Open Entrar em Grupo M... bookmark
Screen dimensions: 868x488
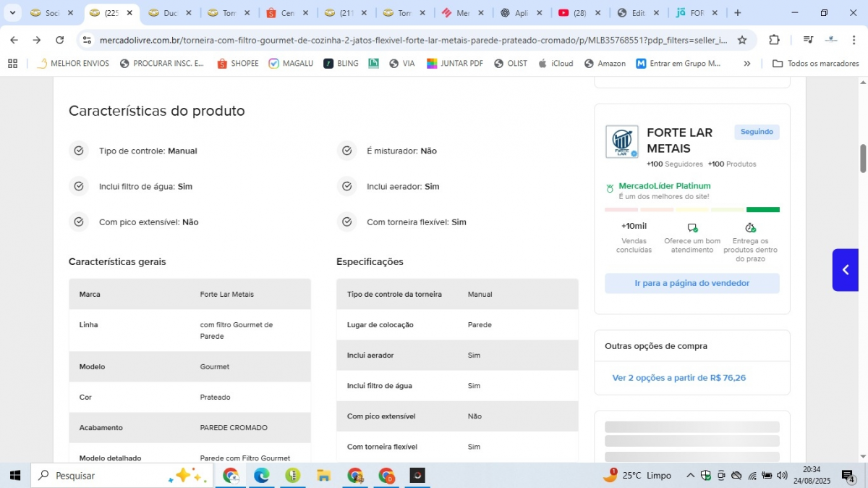coord(678,64)
